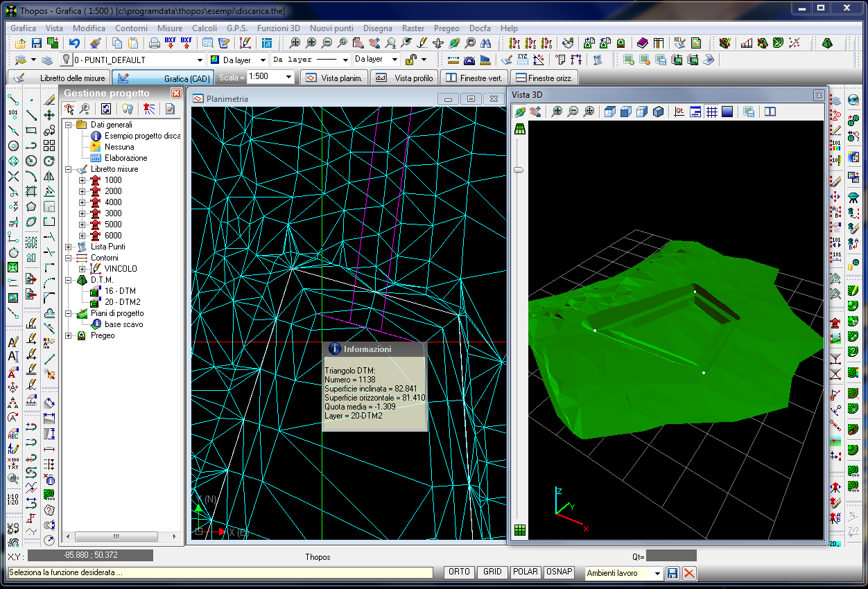
Task: Open the Contorni menu
Action: pos(131,28)
